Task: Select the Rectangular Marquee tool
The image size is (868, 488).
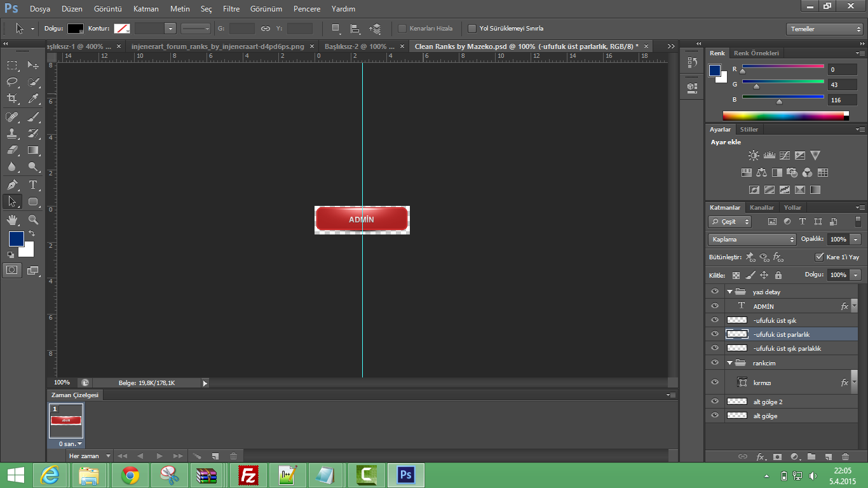Action: point(12,65)
